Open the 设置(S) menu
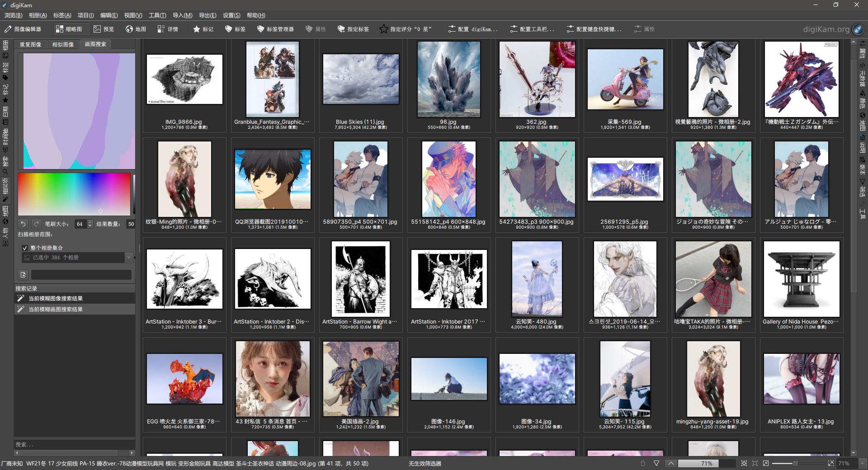Screen dimensions: 868x470 click(231, 15)
